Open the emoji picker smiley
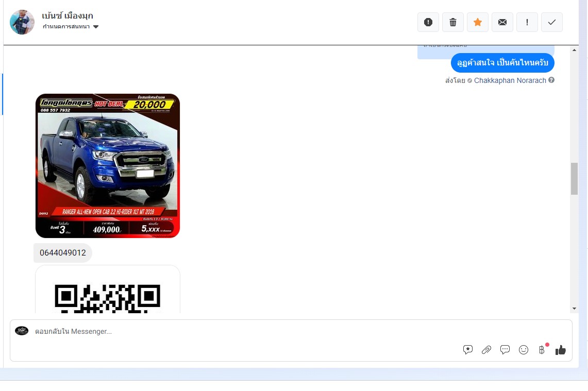 click(524, 350)
